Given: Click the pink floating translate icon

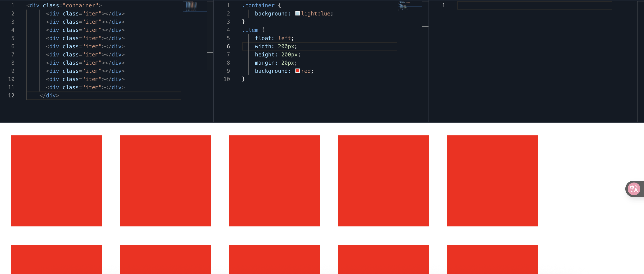Looking at the screenshot, I should click(634, 189).
